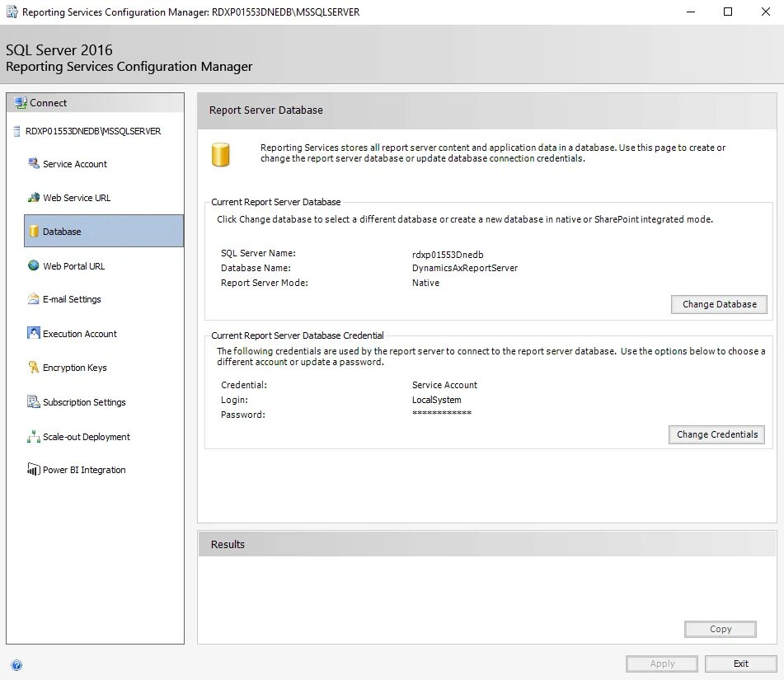The image size is (784, 680).
Task: Click the Report Server Database page title
Action: [x=265, y=110]
